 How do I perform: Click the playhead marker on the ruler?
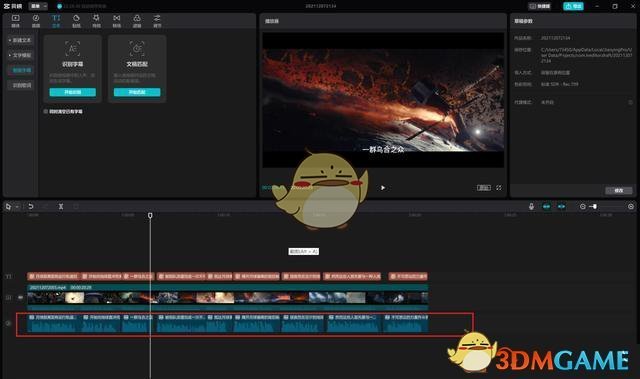(x=150, y=215)
